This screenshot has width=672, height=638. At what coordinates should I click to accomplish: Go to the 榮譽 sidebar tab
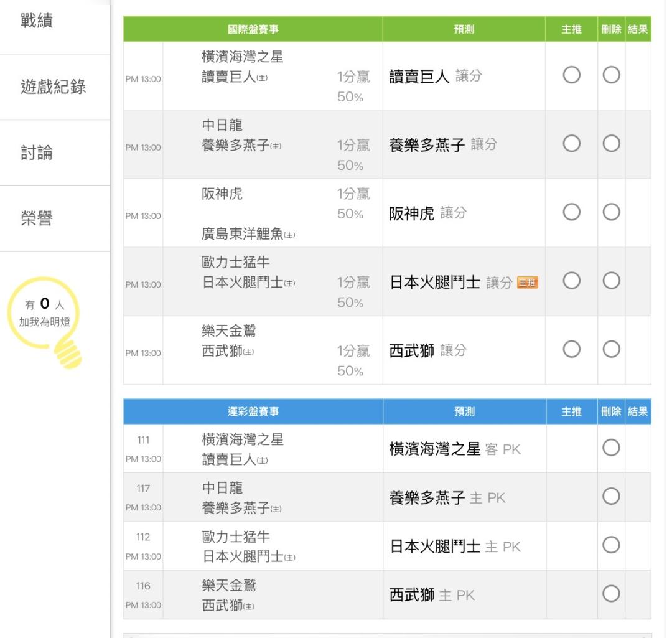tap(37, 218)
